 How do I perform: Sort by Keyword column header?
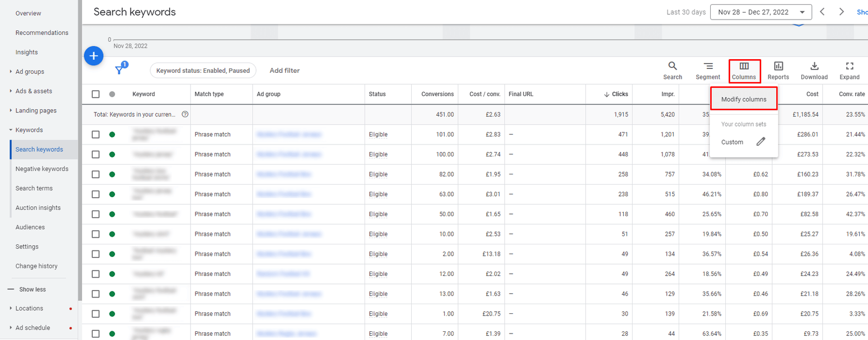point(143,95)
